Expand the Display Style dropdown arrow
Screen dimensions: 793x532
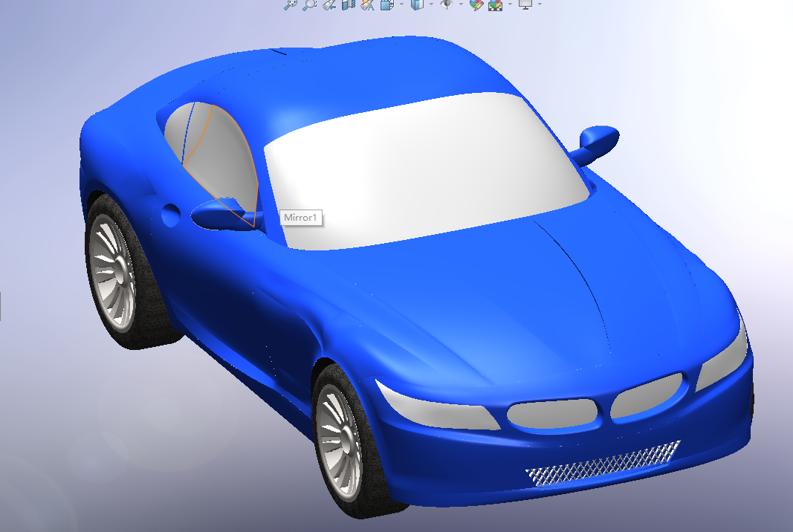pyautogui.click(x=431, y=4)
